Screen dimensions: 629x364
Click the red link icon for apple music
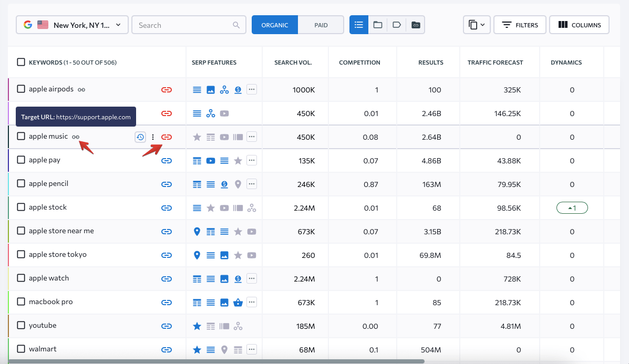tap(167, 137)
